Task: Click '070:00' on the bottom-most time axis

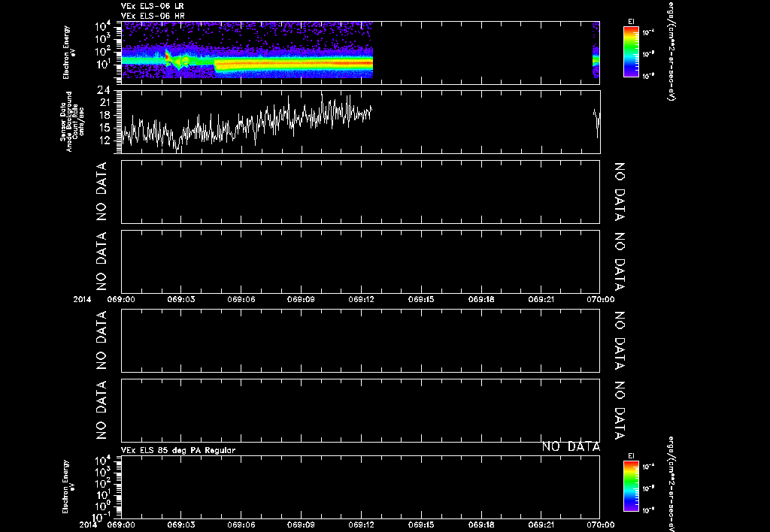Action: 600,525
